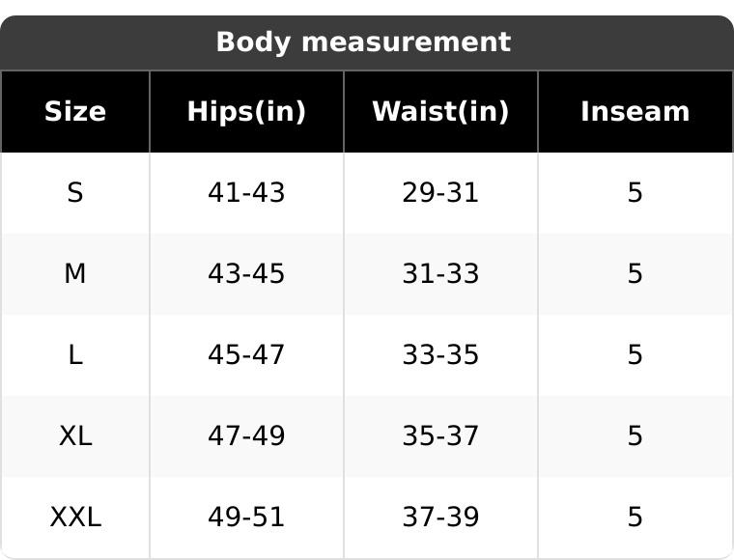Click waist value 29-31

coord(440,193)
